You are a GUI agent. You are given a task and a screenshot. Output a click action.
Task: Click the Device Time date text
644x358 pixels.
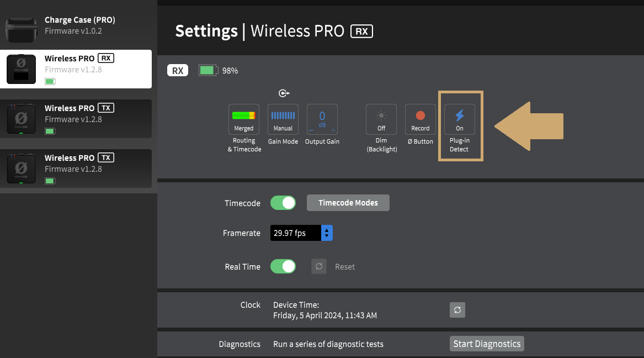click(x=325, y=315)
